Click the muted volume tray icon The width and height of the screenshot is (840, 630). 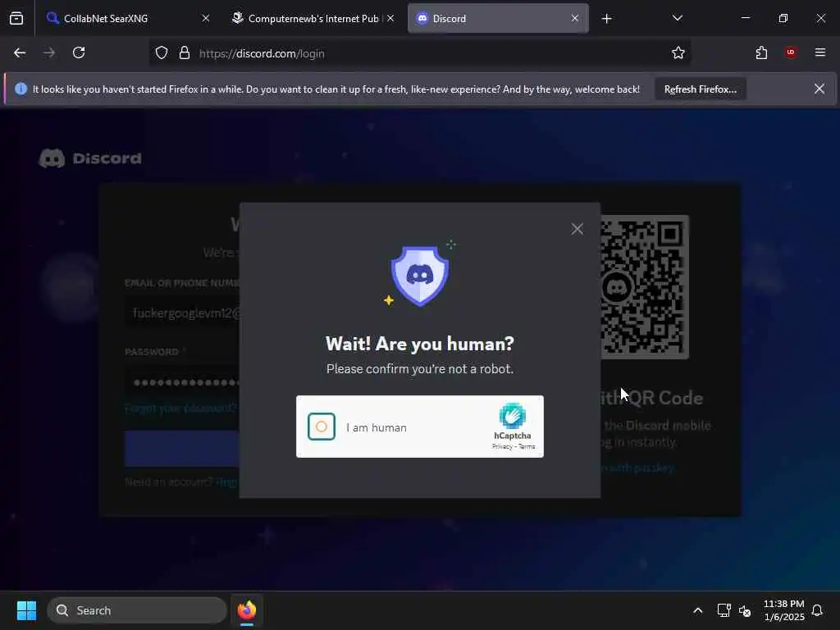coord(745,610)
